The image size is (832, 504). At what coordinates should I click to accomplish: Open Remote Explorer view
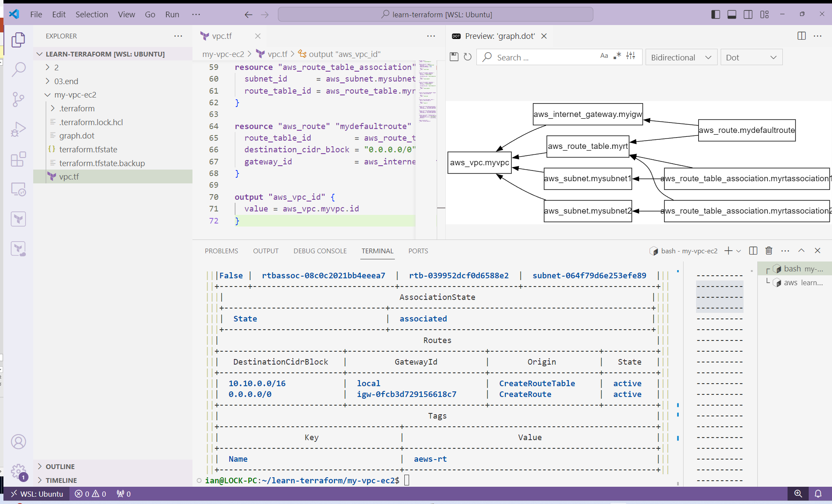click(x=19, y=189)
